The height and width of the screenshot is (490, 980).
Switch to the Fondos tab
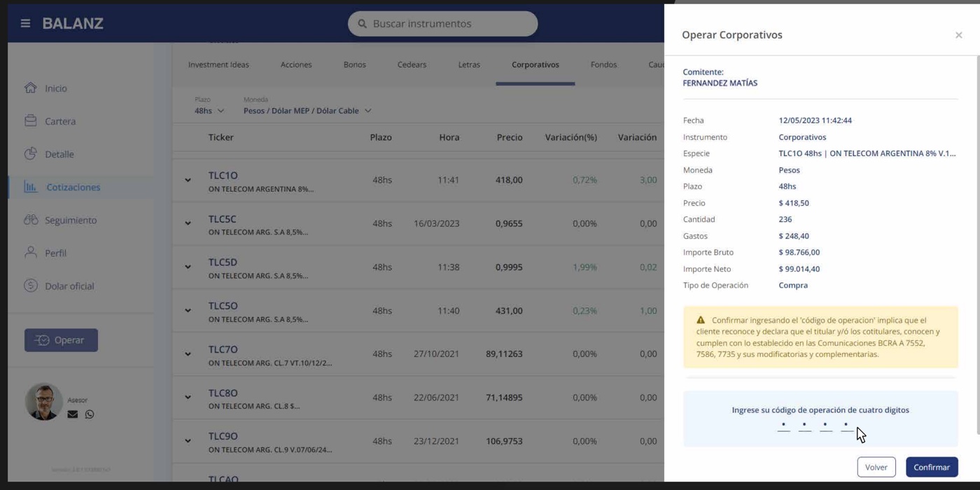point(603,64)
